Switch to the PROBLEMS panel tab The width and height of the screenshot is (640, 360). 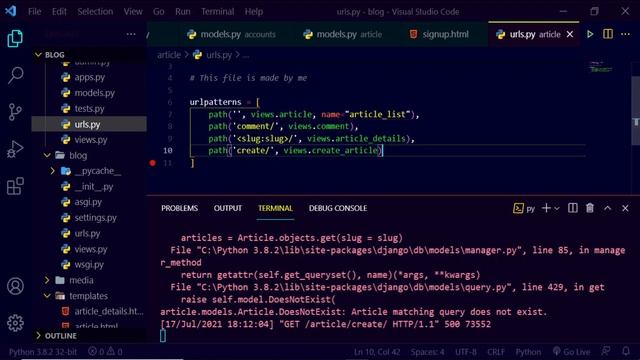click(x=179, y=208)
